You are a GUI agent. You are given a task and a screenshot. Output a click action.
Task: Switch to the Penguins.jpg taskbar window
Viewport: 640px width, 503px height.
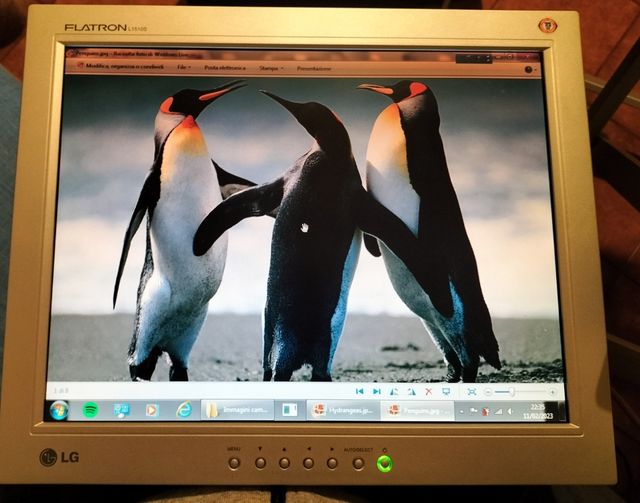tap(417, 411)
